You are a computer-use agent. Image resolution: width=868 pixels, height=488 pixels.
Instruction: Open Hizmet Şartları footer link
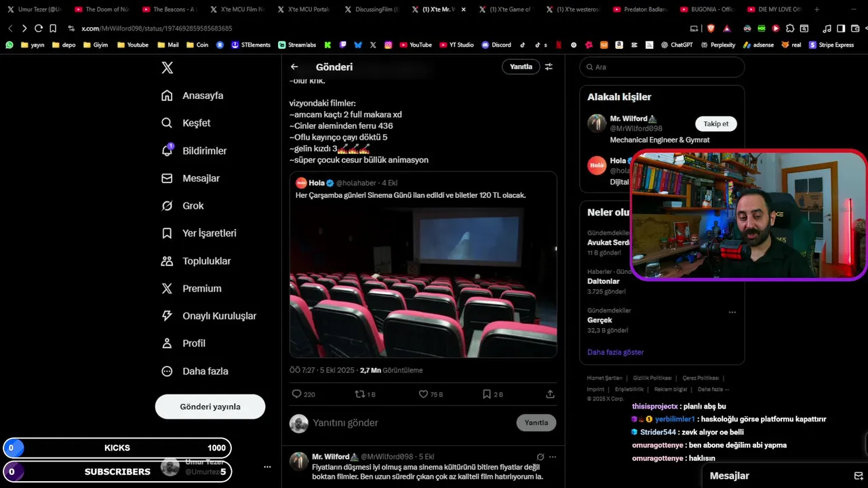(x=604, y=378)
